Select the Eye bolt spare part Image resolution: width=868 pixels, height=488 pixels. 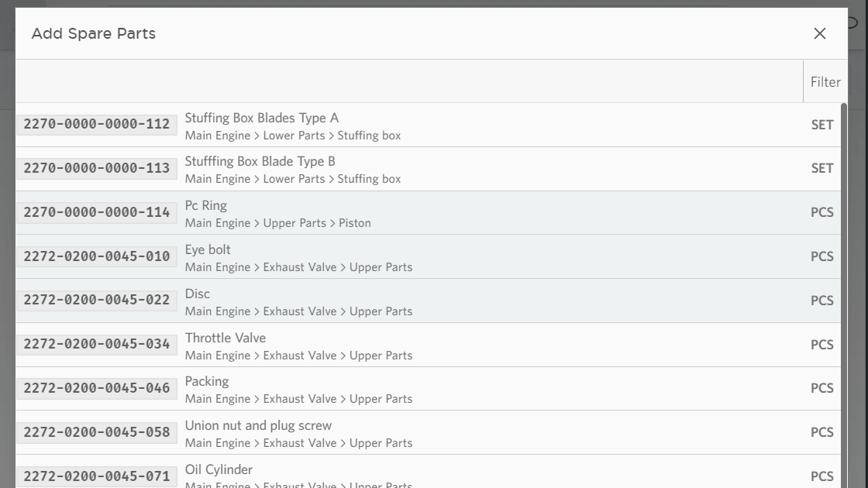coord(208,249)
